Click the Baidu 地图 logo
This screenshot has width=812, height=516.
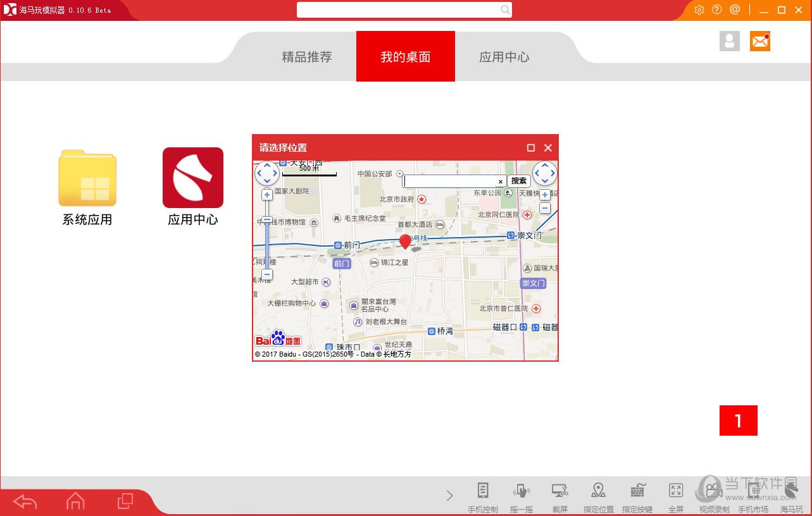click(x=278, y=340)
